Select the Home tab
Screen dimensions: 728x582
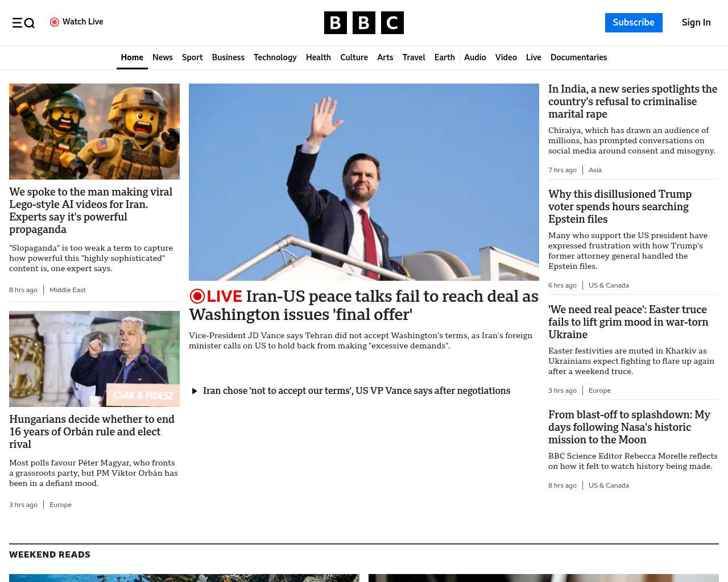pyautogui.click(x=132, y=57)
